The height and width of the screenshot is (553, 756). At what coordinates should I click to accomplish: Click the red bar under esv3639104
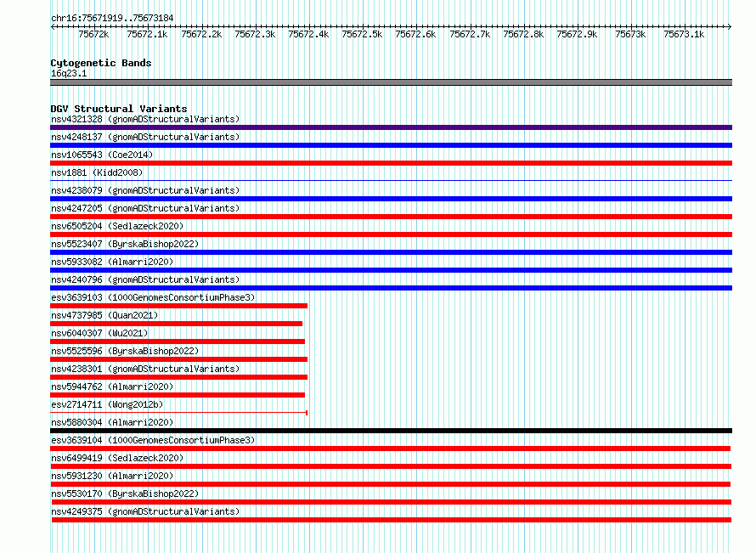[x=390, y=449]
